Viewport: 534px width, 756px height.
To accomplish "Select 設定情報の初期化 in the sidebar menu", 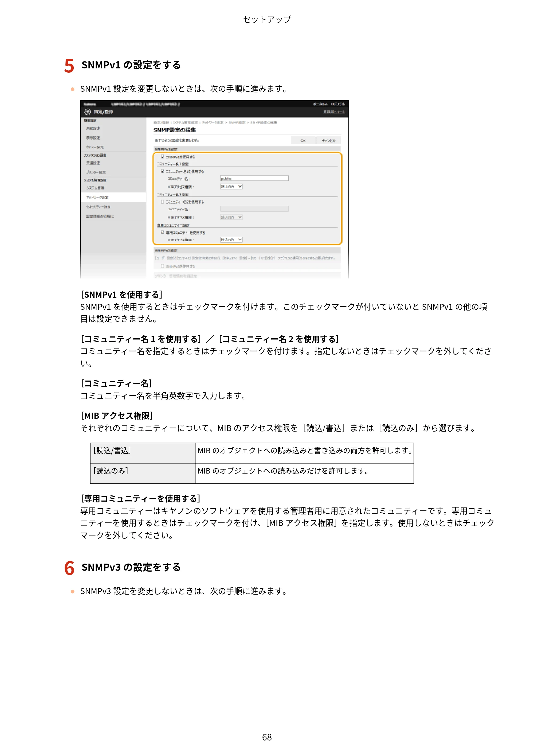I will pos(100,216).
